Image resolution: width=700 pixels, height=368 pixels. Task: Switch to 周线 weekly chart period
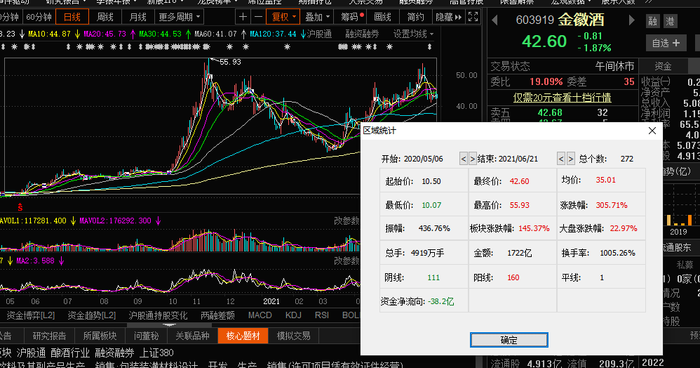pos(105,17)
